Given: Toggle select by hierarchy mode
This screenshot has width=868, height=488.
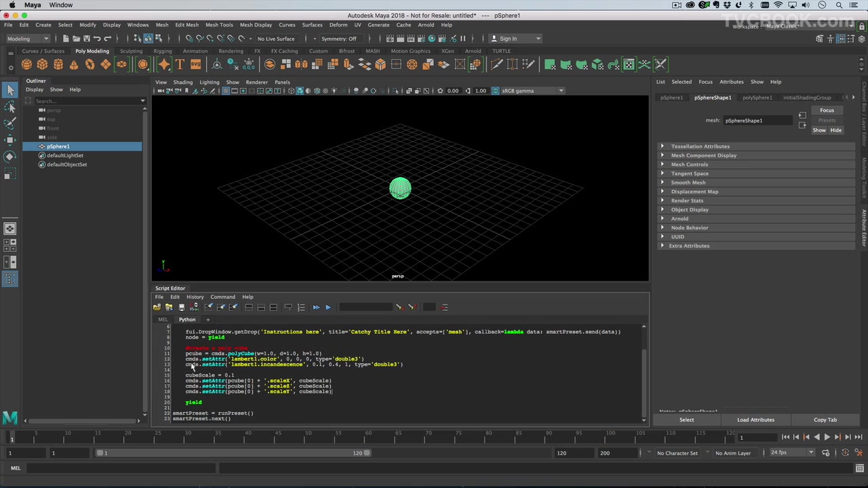Looking at the screenshot, I should click(138, 39).
